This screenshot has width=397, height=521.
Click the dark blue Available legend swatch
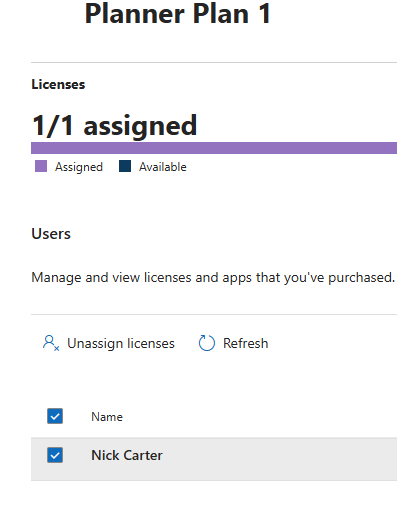tap(125, 166)
